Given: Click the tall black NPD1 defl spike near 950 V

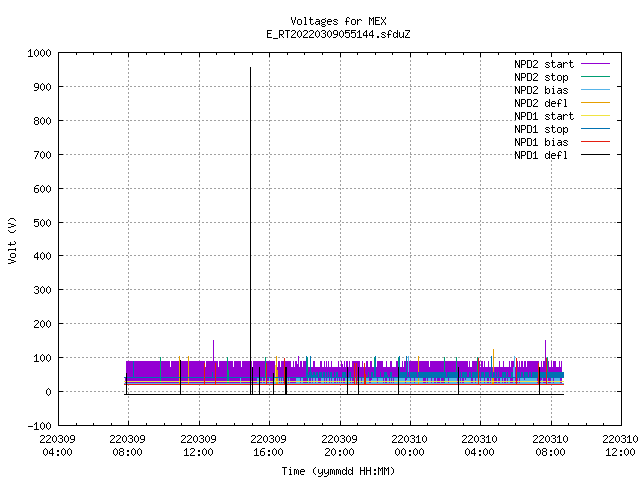Looking at the screenshot, I should [251, 231].
